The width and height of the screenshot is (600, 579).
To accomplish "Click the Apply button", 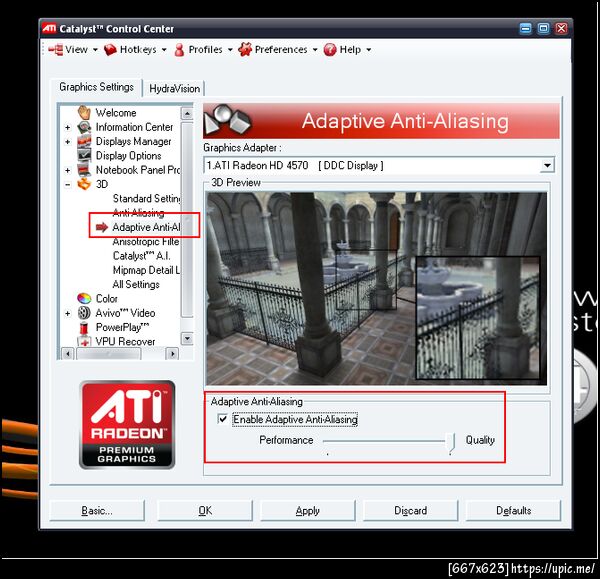I will pos(308,510).
